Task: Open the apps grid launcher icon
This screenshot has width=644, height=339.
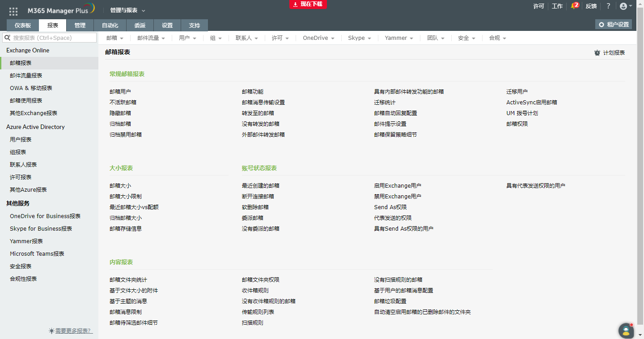Action: click(13, 11)
